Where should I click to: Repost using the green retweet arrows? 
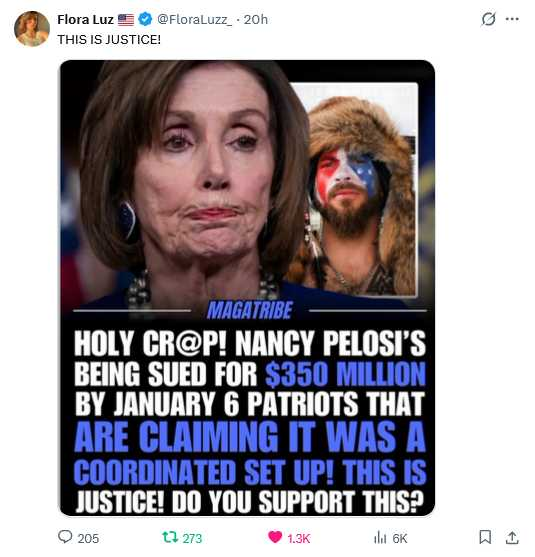[170, 537]
